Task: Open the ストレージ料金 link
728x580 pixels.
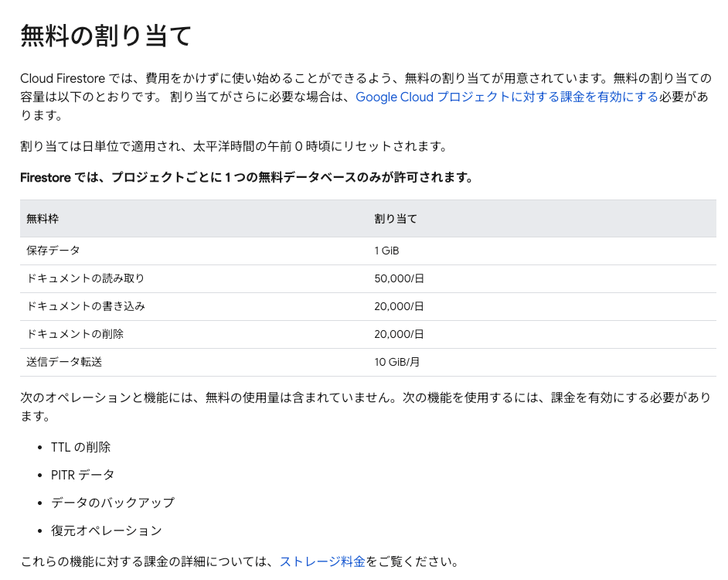Action: [322, 561]
